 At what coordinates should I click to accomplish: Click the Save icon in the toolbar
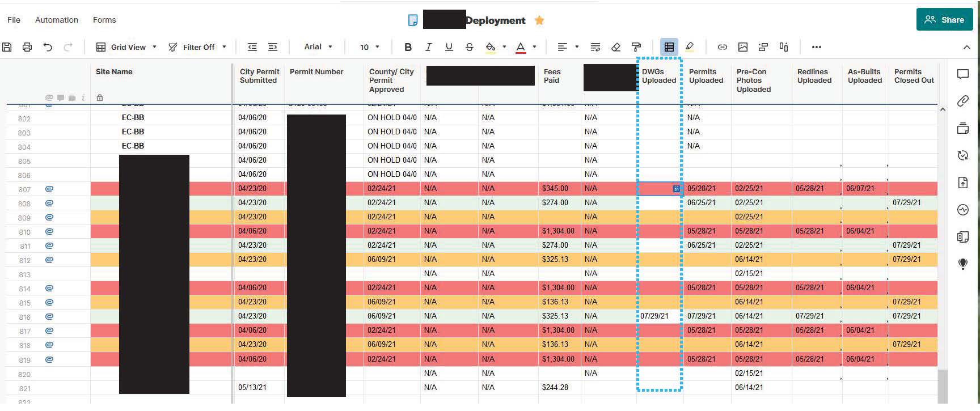pyautogui.click(x=7, y=47)
